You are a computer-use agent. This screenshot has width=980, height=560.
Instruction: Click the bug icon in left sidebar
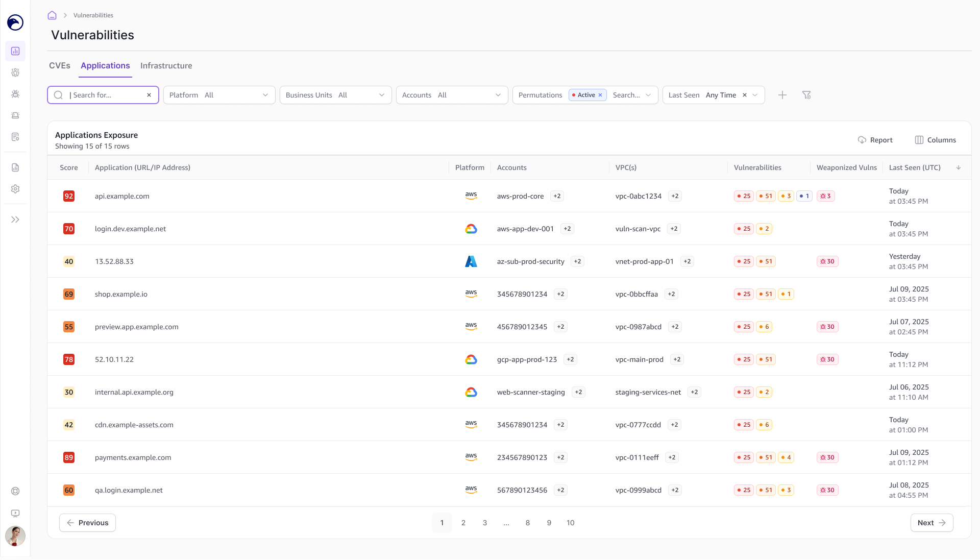point(15,94)
